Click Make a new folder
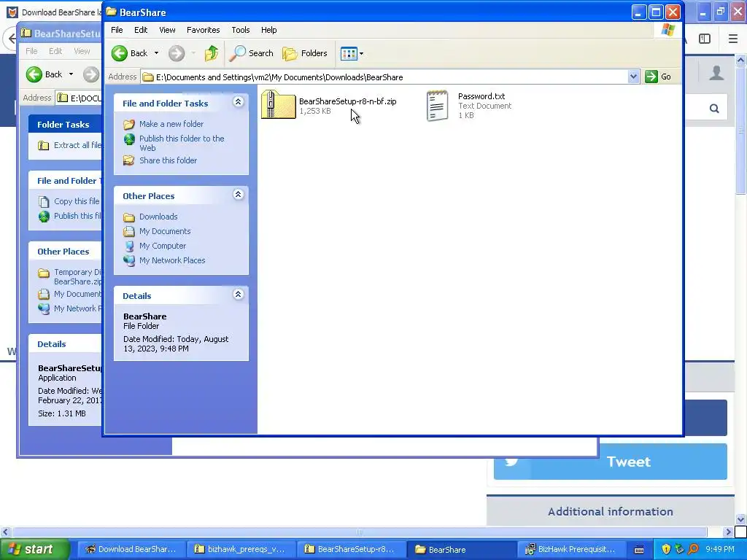The width and height of the screenshot is (747, 560). (x=171, y=124)
